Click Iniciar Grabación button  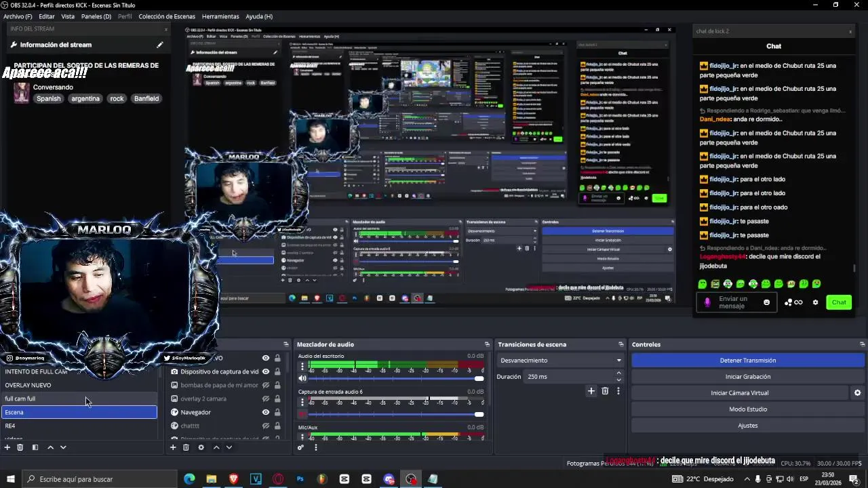(x=748, y=377)
